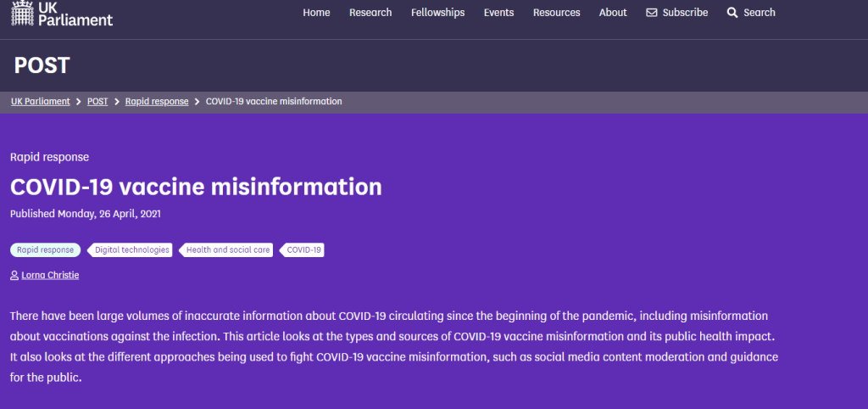Viewport: 868px width, 409px height.
Task: Click the Subscribe link
Action: click(685, 12)
